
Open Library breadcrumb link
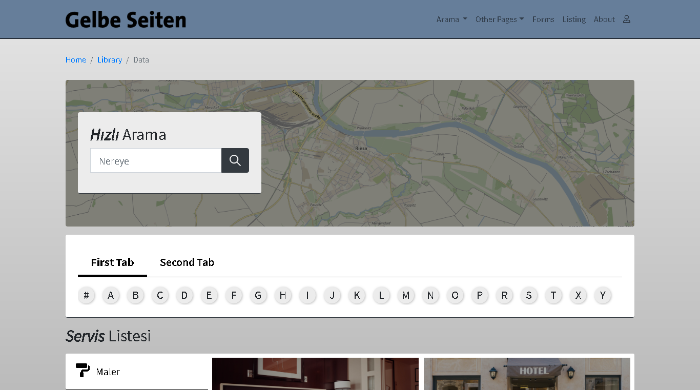tap(109, 60)
